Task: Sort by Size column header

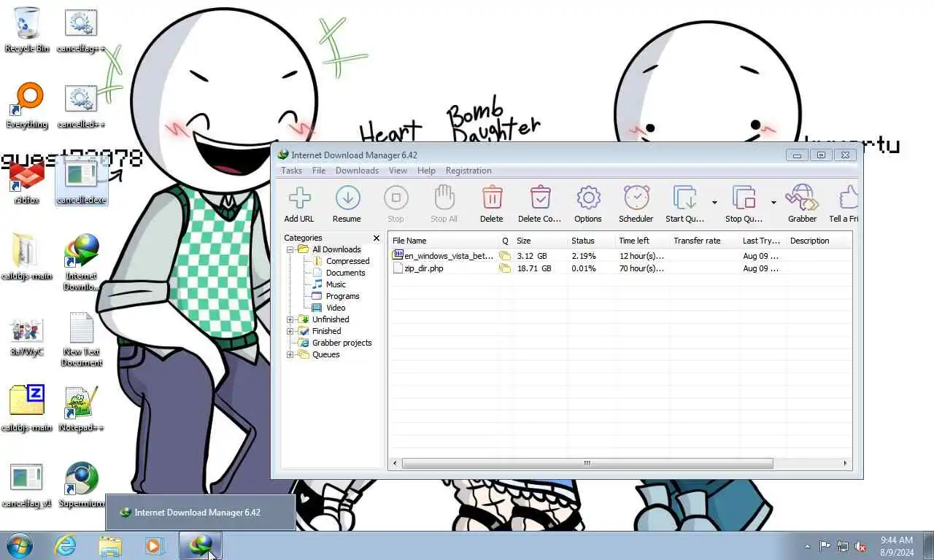Action: pos(541,241)
